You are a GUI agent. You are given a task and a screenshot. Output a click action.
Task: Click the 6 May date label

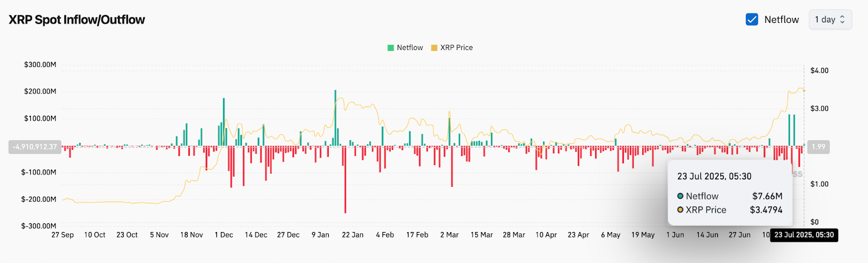(611, 235)
